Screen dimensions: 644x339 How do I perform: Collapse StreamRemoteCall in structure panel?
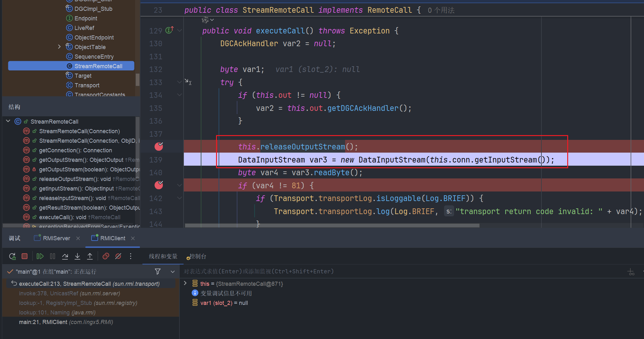(8, 121)
